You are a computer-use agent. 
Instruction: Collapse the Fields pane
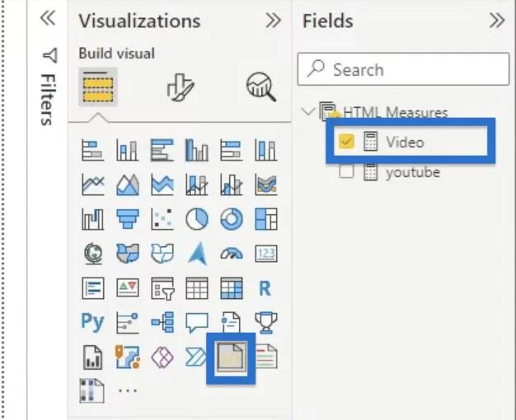tap(497, 21)
